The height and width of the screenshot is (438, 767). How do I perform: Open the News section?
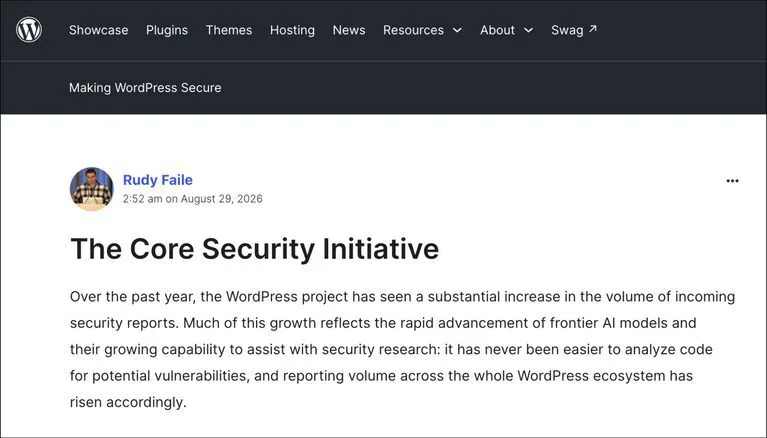349,30
